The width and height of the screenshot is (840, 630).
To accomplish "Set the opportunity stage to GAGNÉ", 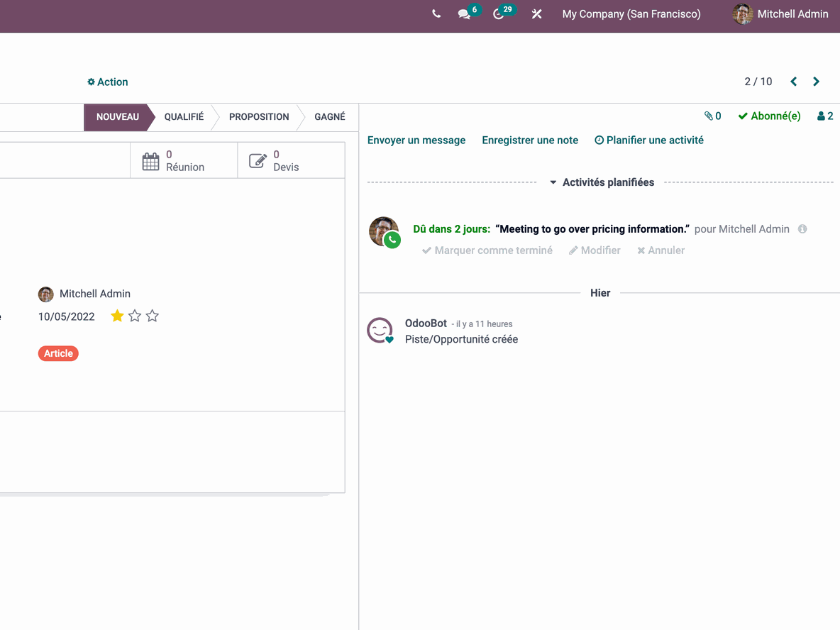I will pyautogui.click(x=330, y=117).
